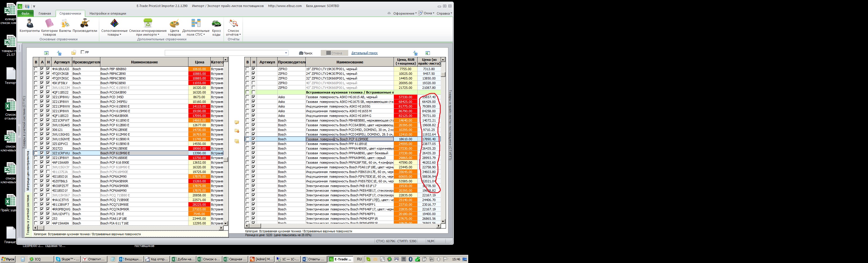868x263 pixels.
Task: Select the Справочники tab
Action: (70, 13)
